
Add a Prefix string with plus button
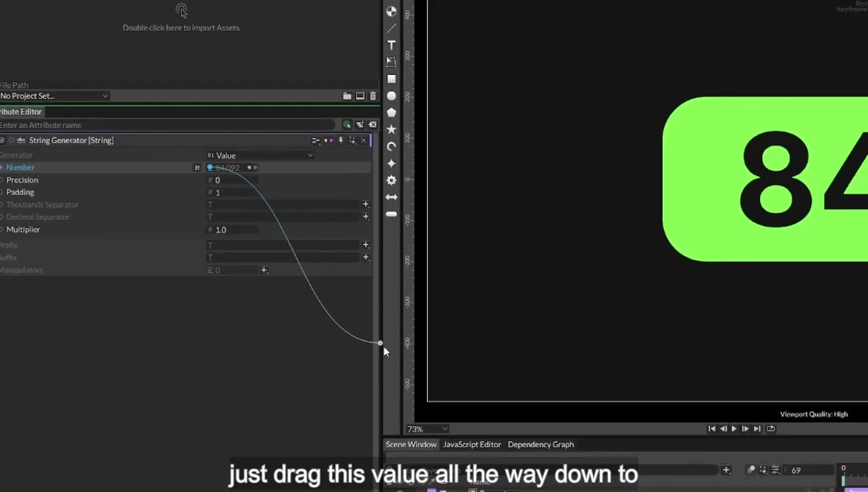pyautogui.click(x=366, y=245)
